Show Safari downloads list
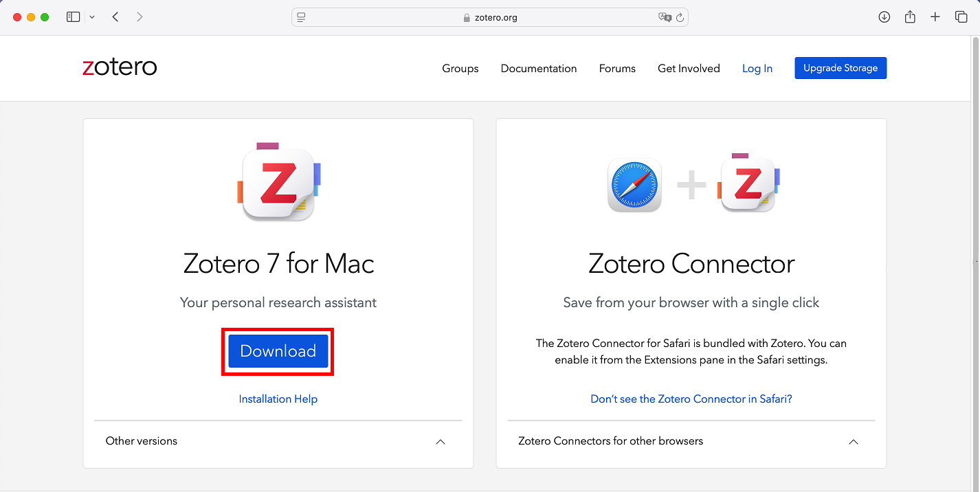Screen dimensions: 980x492 click(884, 17)
